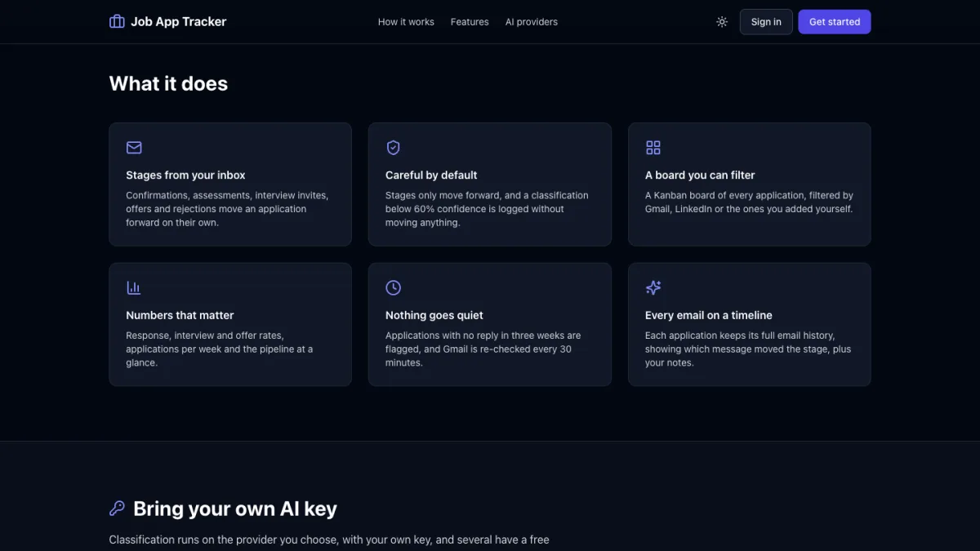Click the text about confirmations and assessments
980x551 pixels.
(227, 209)
